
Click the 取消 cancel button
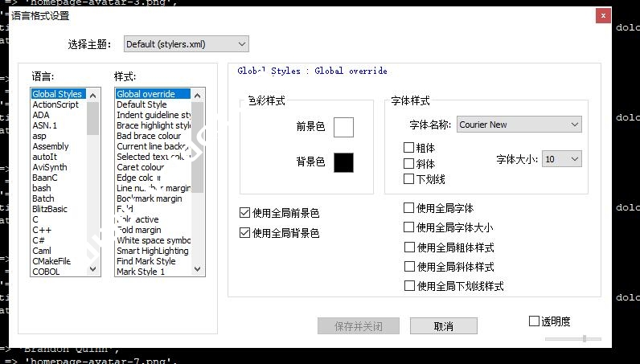point(443,326)
